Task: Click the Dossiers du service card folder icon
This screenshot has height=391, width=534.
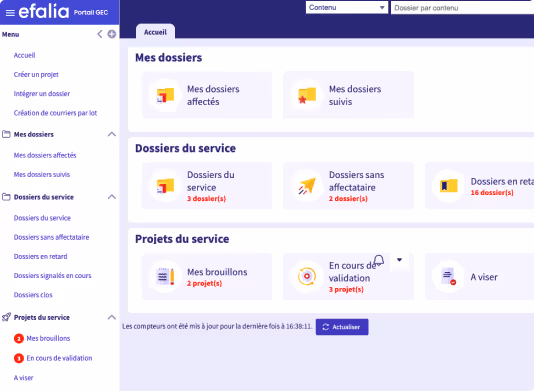Action: 165,186
